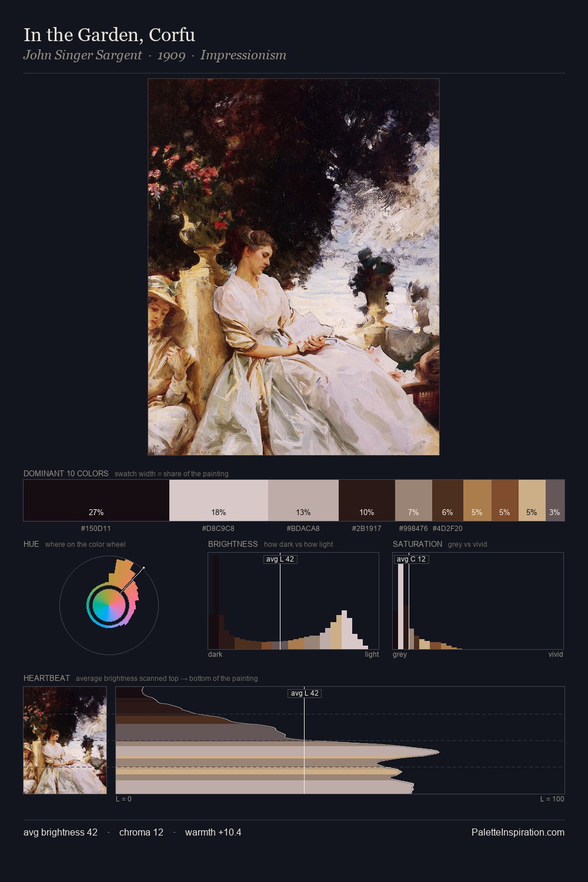Select the 6% chocolate brown swatch
The image size is (588, 882).
(x=447, y=500)
